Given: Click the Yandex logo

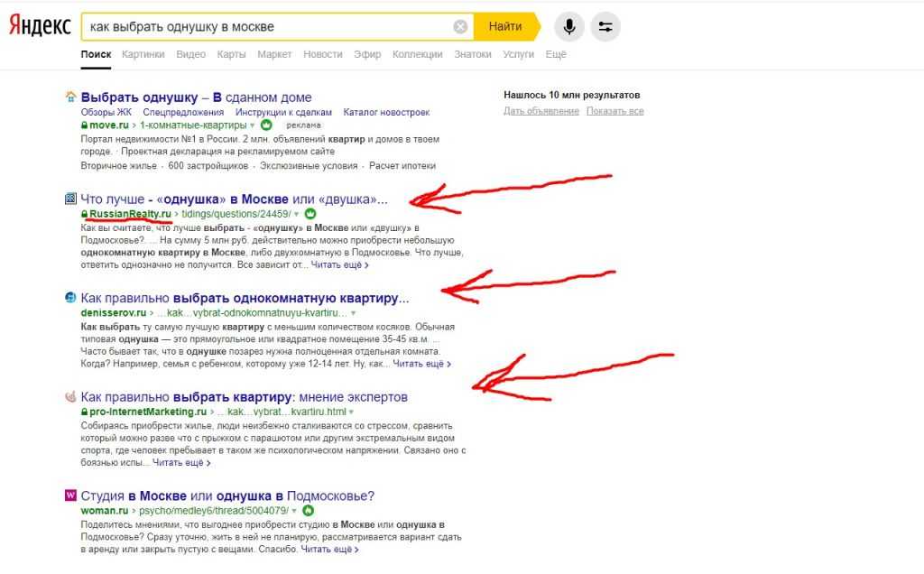Looking at the screenshot, I should pyautogui.click(x=40, y=26).
